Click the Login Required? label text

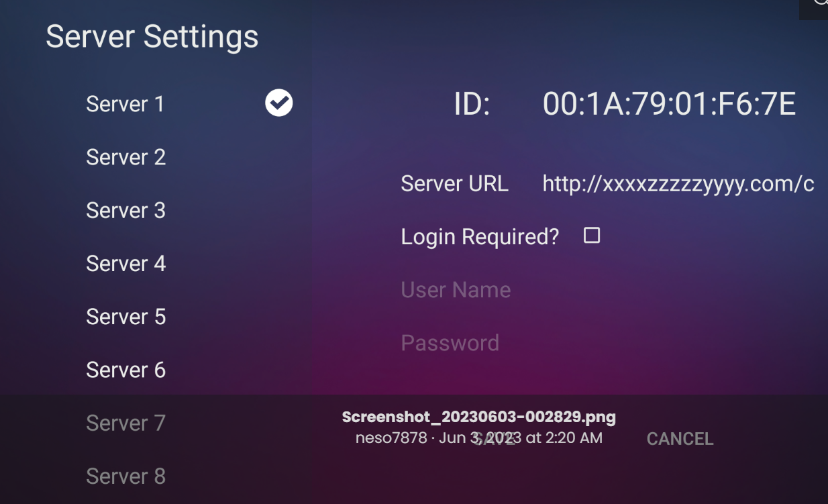pos(479,237)
